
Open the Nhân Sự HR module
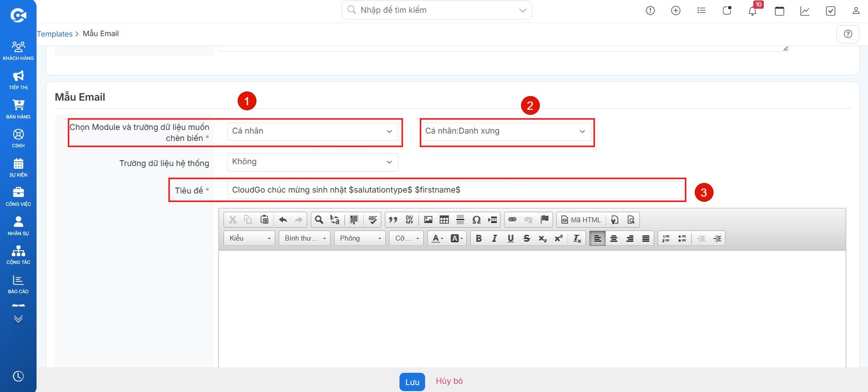point(18,226)
